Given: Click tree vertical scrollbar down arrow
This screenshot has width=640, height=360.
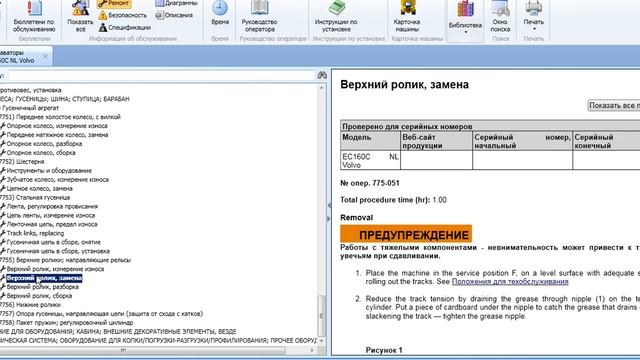Looking at the screenshot, I should [x=322, y=340].
